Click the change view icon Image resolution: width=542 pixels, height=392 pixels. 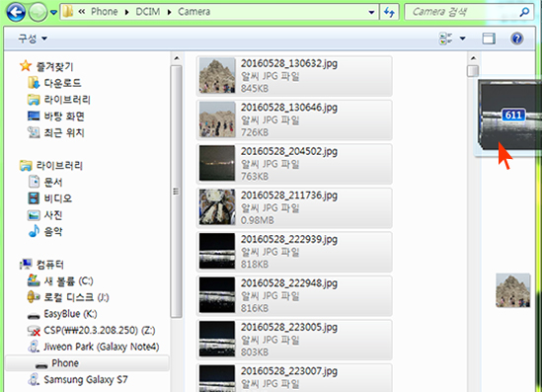(x=445, y=39)
